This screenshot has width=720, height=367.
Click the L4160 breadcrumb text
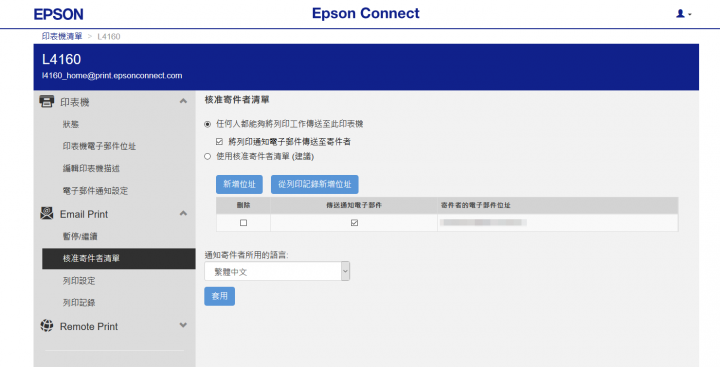tap(109, 36)
